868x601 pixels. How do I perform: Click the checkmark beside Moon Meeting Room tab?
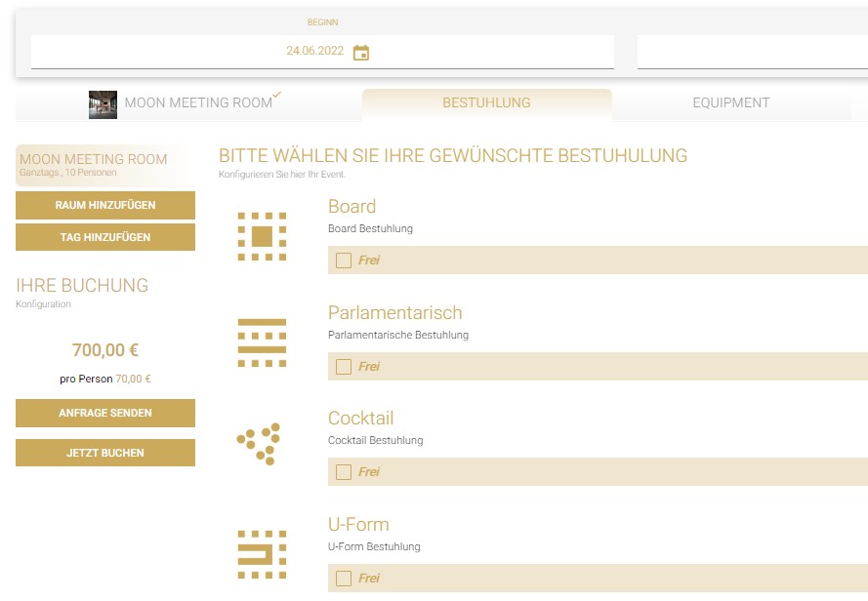[276, 95]
